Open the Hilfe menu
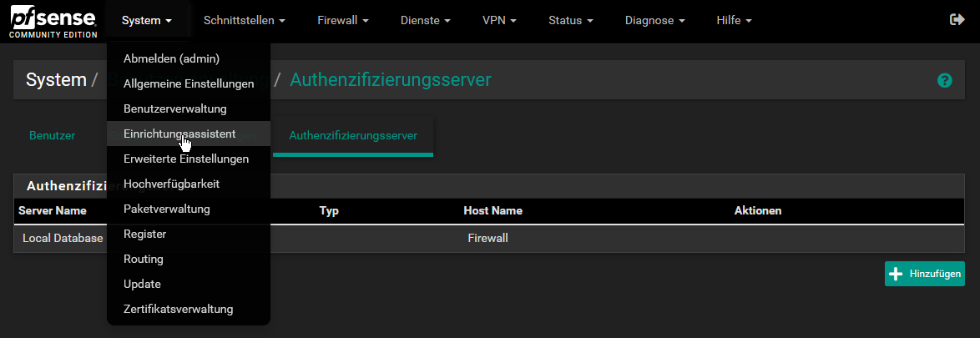Viewport: 980px width, 338px height. point(734,21)
